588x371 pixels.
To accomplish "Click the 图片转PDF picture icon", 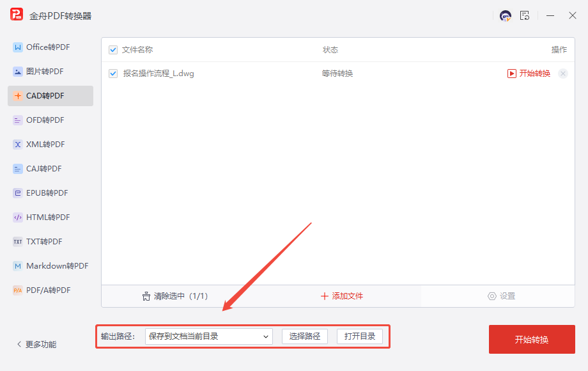I will tap(18, 72).
